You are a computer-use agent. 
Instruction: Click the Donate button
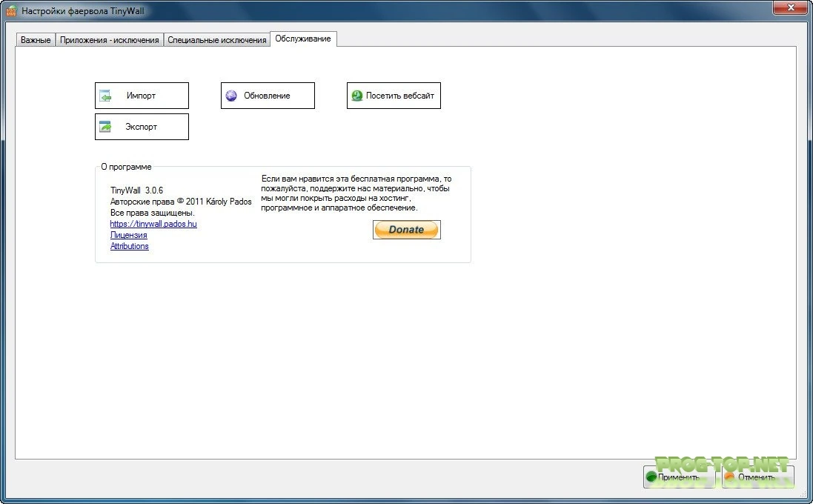(x=406, y=230)
